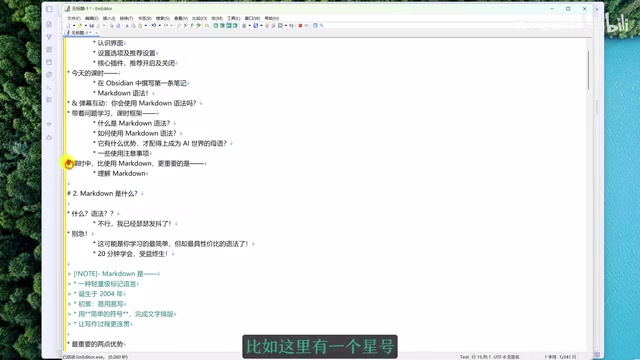
Task: Click the Redo arrow toolbar icon
Action: 165,25
